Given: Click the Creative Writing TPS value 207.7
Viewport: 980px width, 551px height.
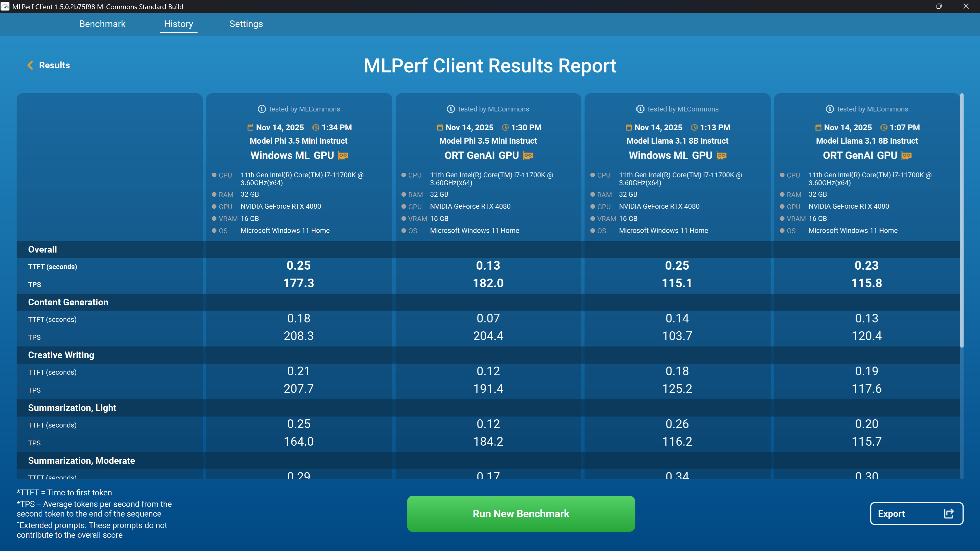Looking at the screenshot, I should [299, 389].
